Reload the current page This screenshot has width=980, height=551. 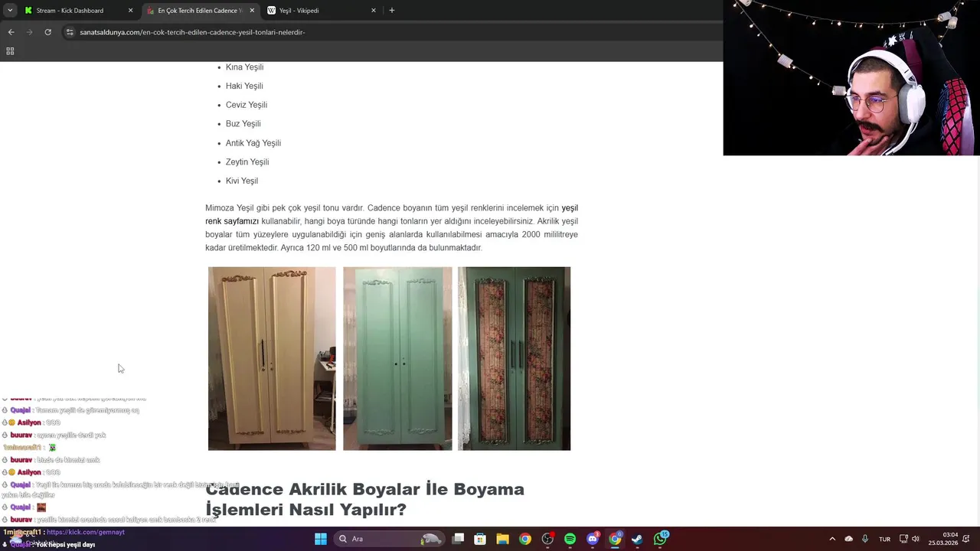[47, 32]
